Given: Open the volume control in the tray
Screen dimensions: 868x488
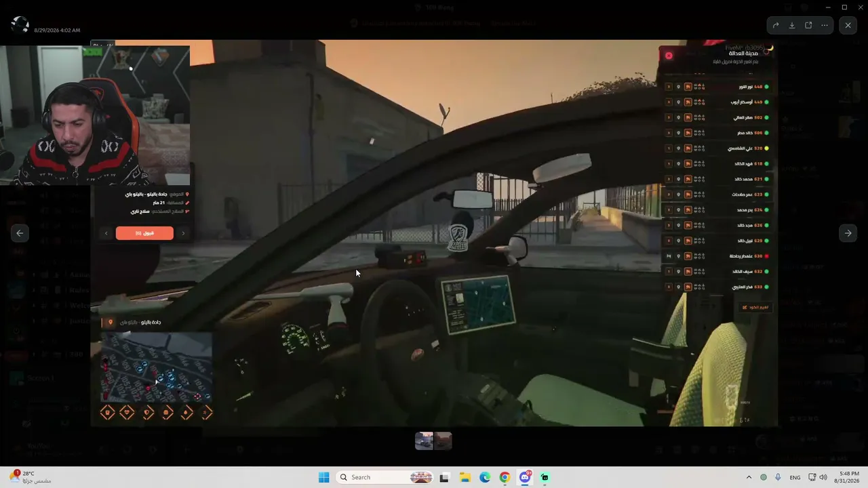Looking at the screenshot, I should (x=824, y=477).
